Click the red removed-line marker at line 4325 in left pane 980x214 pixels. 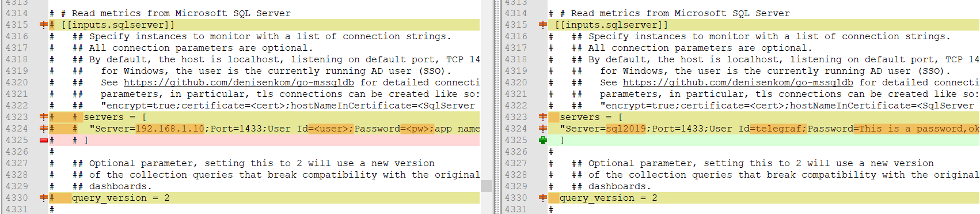44,140
